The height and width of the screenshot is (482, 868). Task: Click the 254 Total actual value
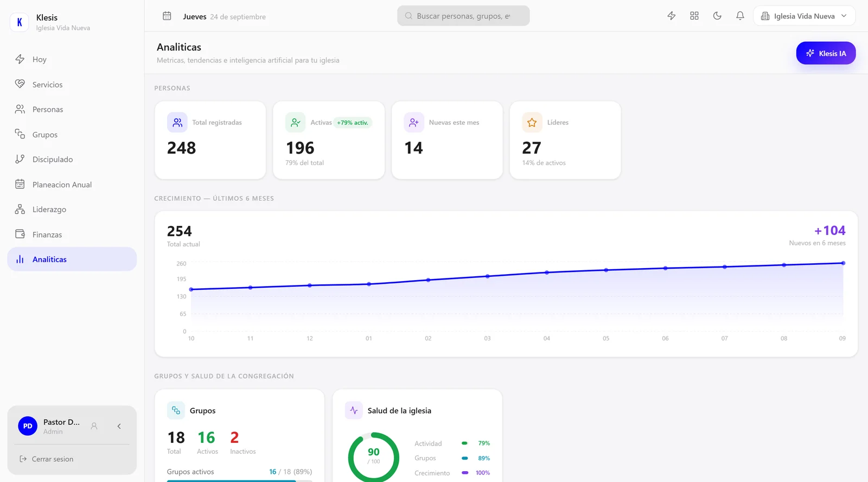180,231
